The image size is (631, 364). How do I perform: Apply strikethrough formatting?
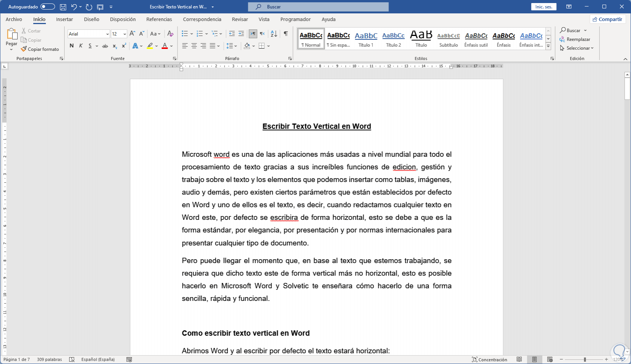click(x=105, y=46)
